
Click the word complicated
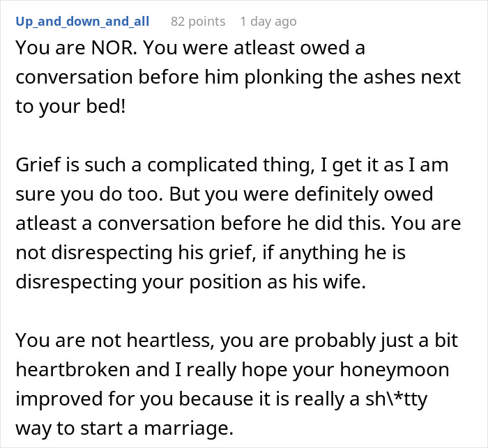coord(202,165)
